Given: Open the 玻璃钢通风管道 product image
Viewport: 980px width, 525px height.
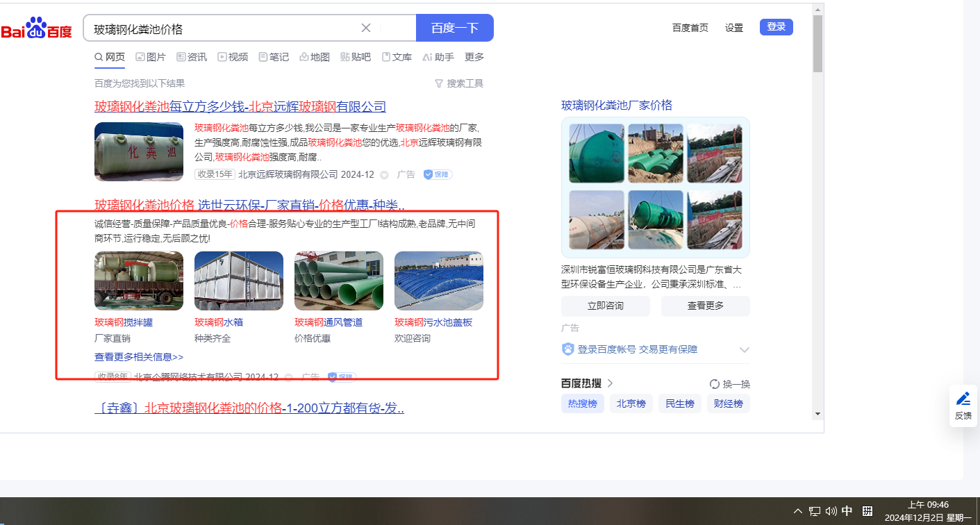Looking at the screenshot, I should click(339, 281).
